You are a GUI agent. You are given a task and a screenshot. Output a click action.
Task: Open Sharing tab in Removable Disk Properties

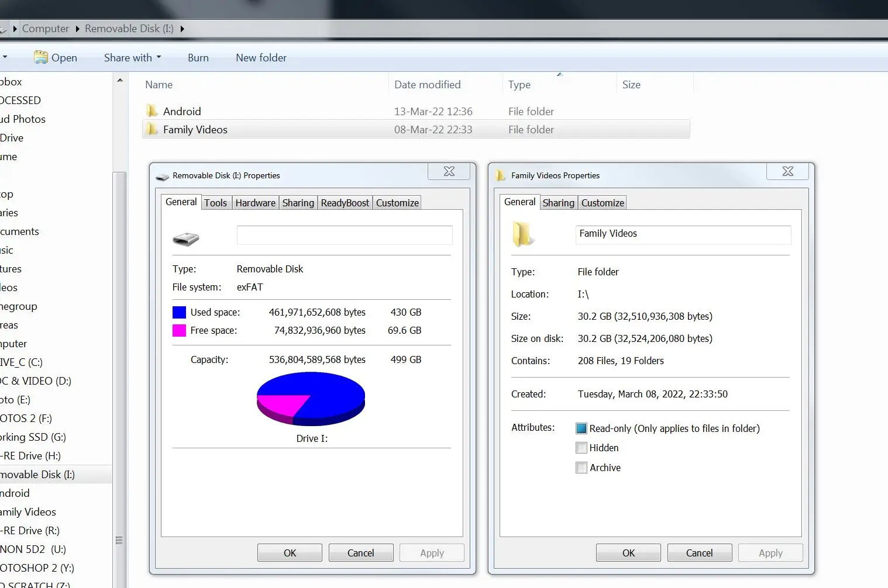pos(298,203)
